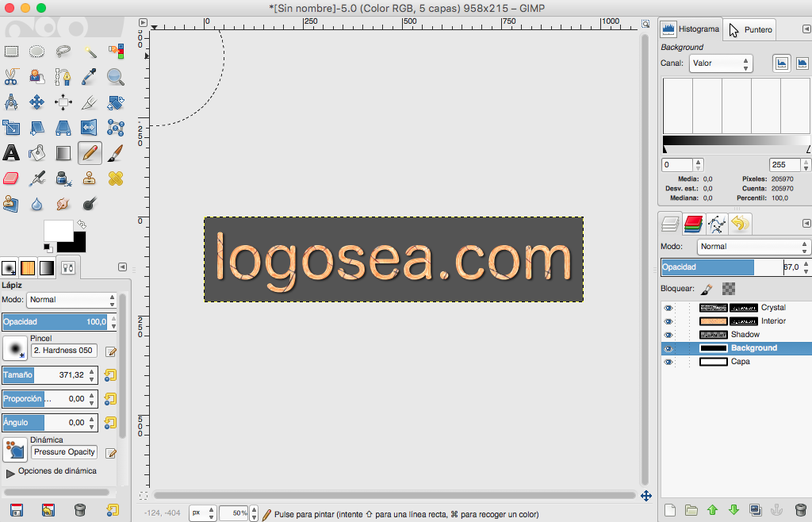Image resolution: width=812 pixels, height=522 pixels.
Task: Activate the Fuzzy Select magic wand
Action: pos(90,51)
